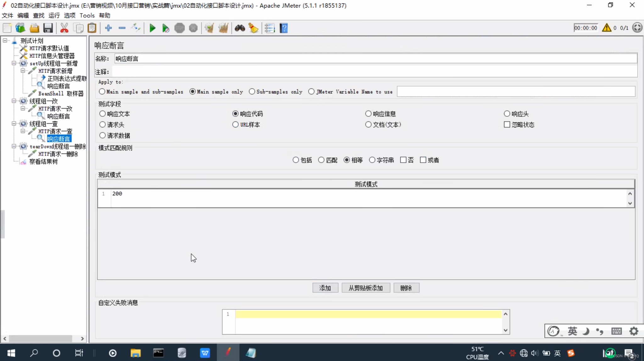Click the custom failure message text area
Viewport: 644px width, 361px height.
pyautogui.click(x=368, y=322)
